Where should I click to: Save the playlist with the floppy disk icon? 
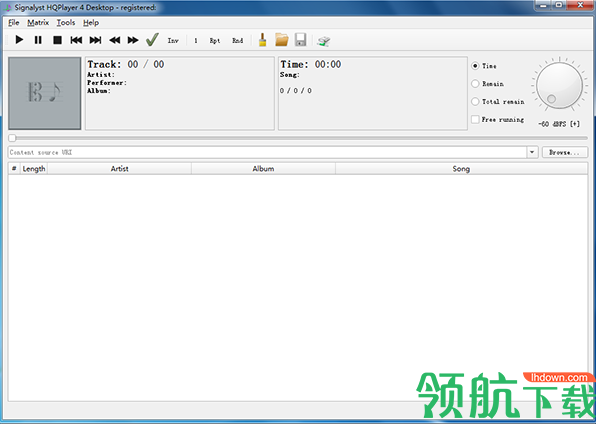coord(301,40)
